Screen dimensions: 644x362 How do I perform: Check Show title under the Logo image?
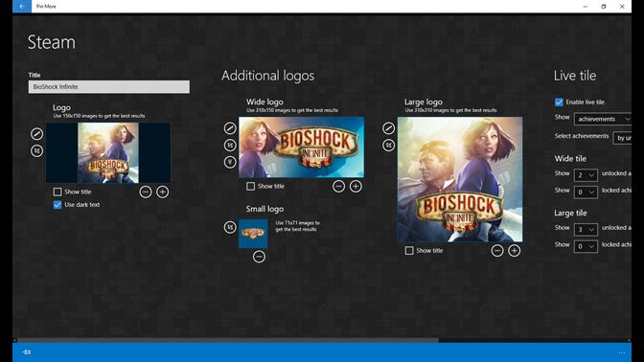tap(57, 192)
